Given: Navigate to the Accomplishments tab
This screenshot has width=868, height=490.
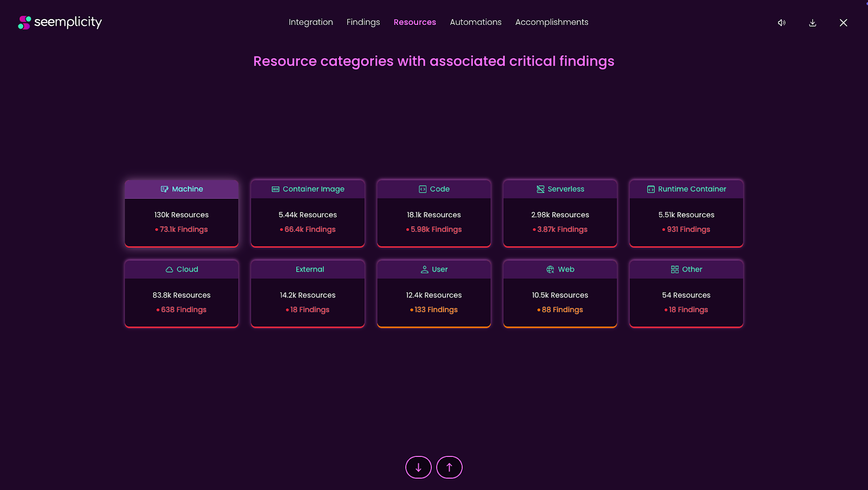Looking at the screenshot, I should (551, 22).
